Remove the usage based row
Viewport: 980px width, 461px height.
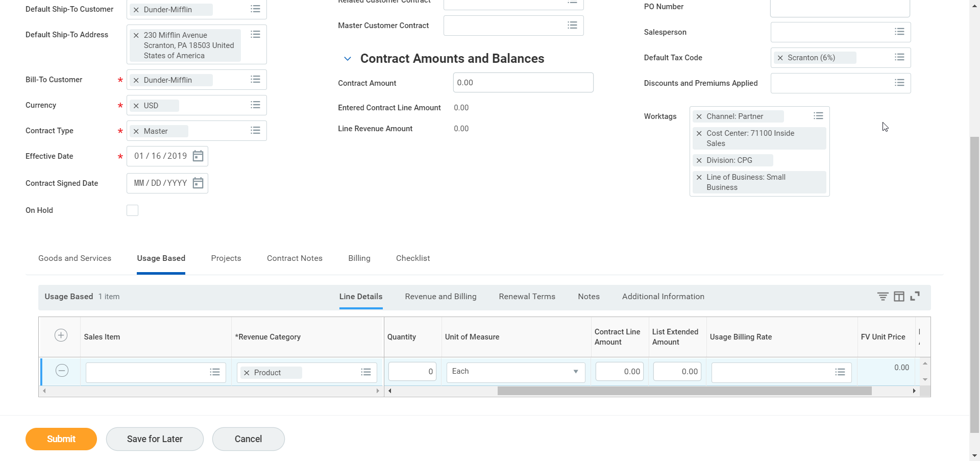(62, 370)
